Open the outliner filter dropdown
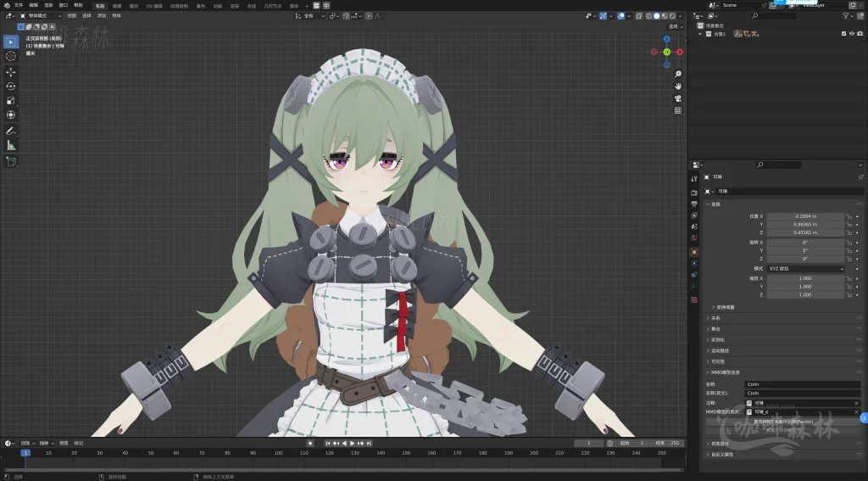Image resolution: width=868 pixels, height=481 pixels. 848,16
